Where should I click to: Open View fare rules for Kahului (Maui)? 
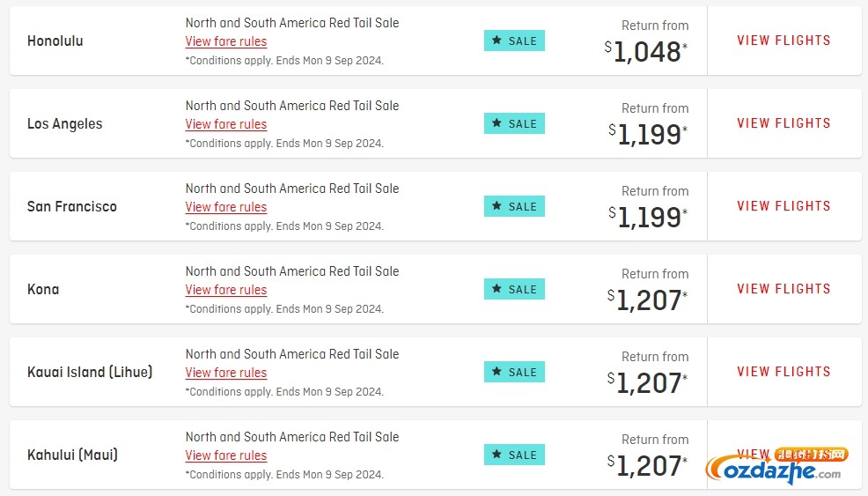pyautogui.click(x=226, y=455)
